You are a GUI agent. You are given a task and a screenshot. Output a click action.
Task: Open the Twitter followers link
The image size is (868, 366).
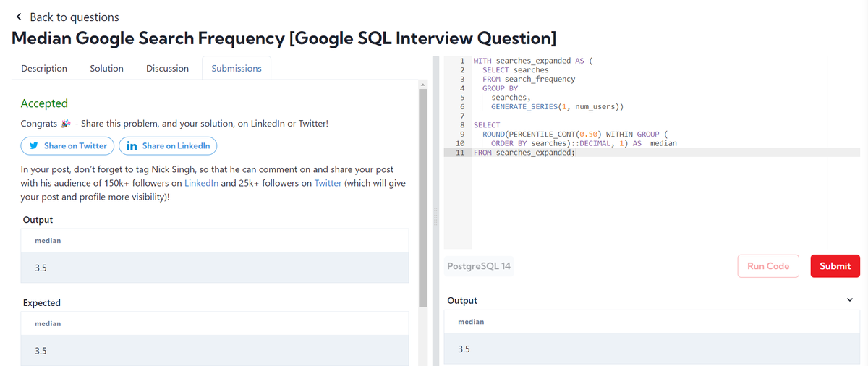(328, 183)
